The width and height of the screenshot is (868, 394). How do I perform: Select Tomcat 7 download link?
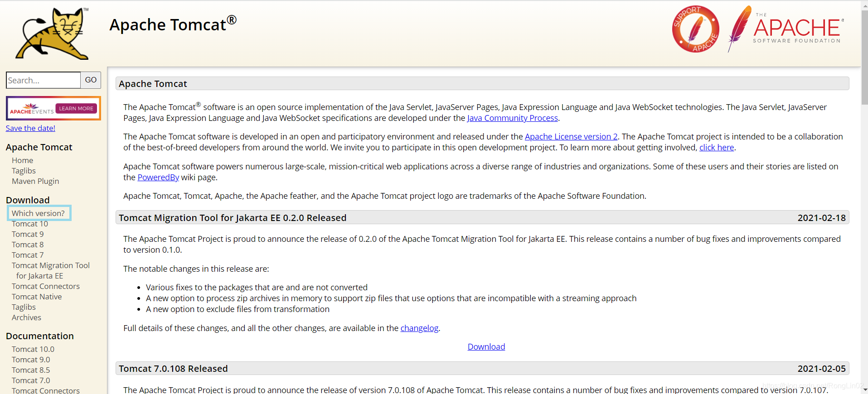[28, 255]
